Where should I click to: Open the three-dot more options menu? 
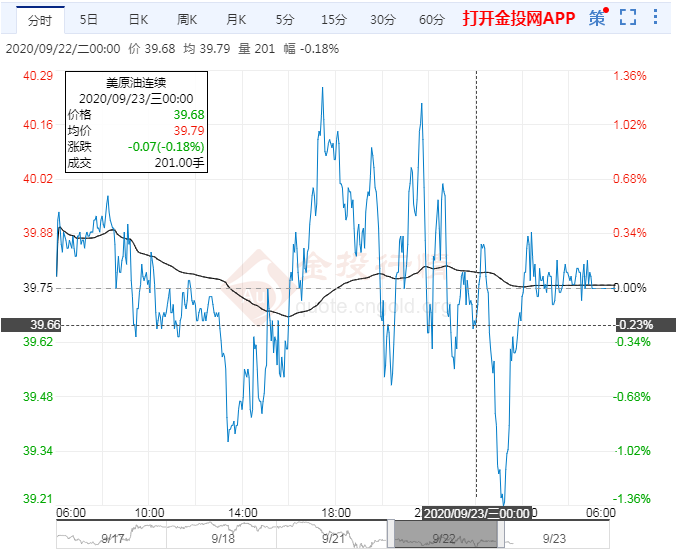(657, 18)
